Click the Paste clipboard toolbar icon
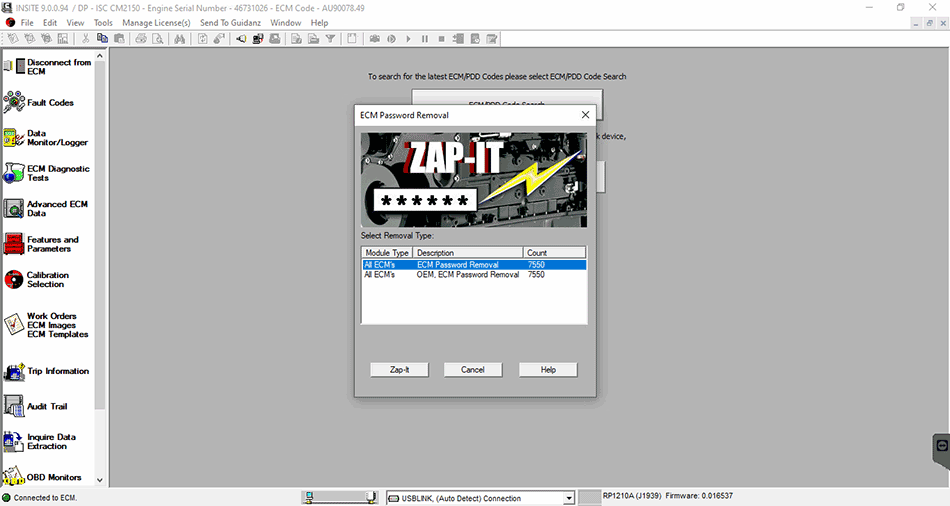Image resolution: width=950 pixels, height=506 pixels. click(119, 39)
